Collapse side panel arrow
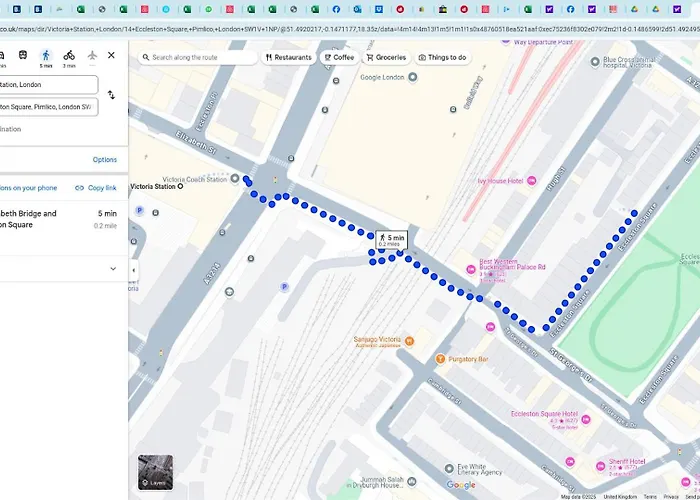 (133, 270)
